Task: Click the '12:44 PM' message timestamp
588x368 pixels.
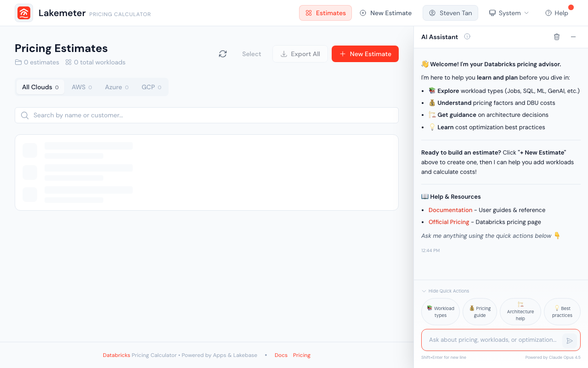Action: [430, 251]
